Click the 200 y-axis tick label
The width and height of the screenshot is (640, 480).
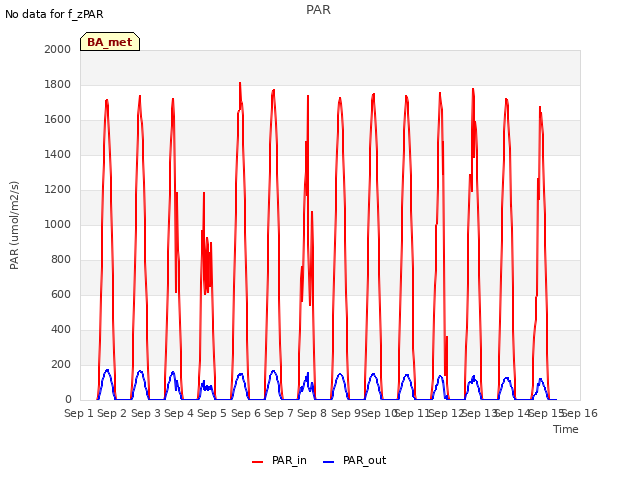[61, 364]
